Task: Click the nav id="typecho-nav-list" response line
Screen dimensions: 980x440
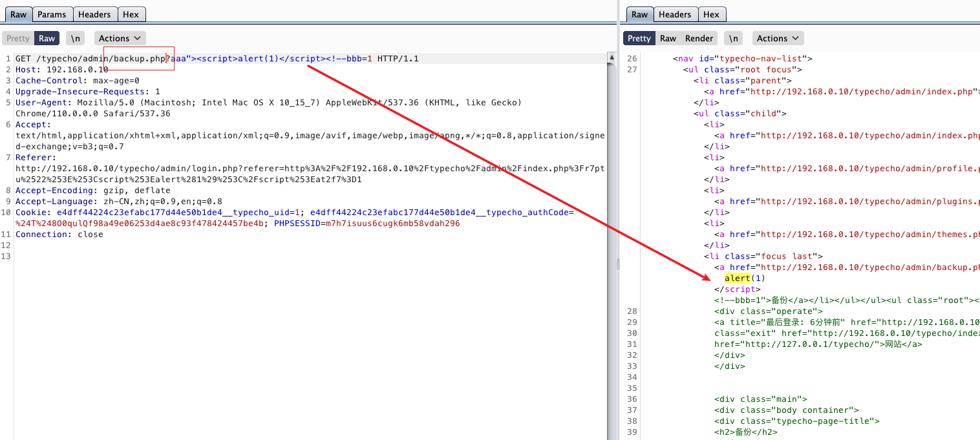Action: pos(742,59)
